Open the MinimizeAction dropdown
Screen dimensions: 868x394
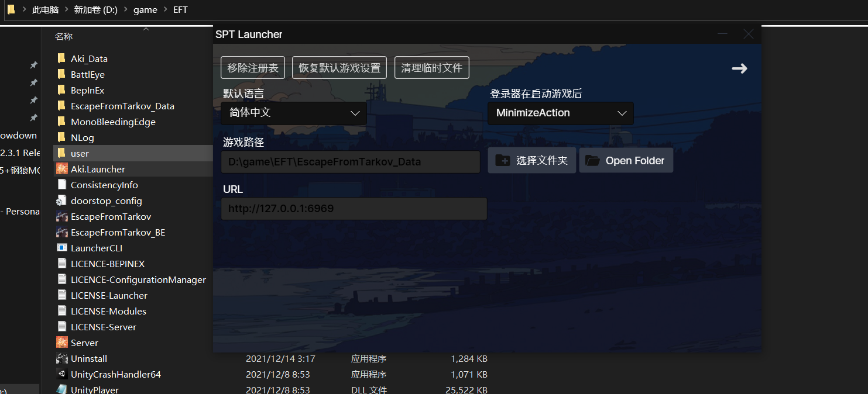[561, 113]
